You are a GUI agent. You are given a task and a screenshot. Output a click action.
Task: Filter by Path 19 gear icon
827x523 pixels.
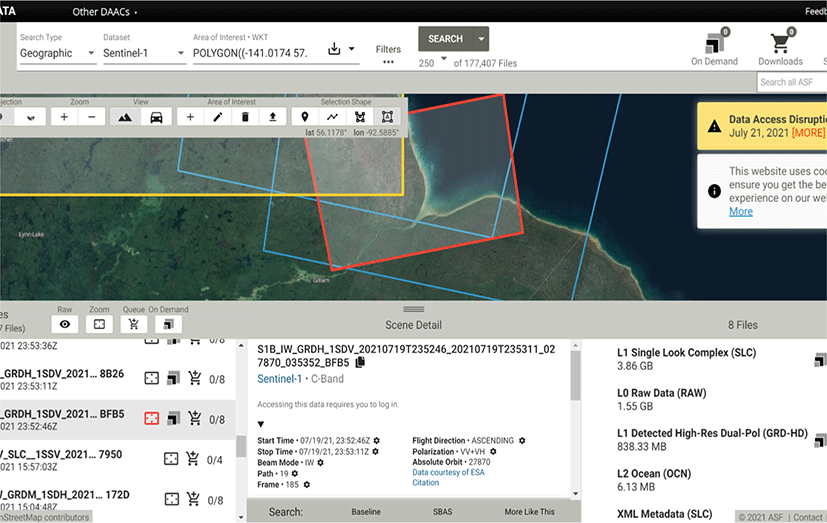(295, 473)
